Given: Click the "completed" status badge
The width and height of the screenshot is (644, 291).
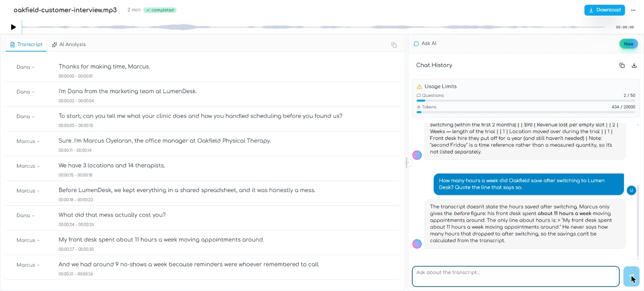Looking at the screenshot, I should [x=160, y=10].
